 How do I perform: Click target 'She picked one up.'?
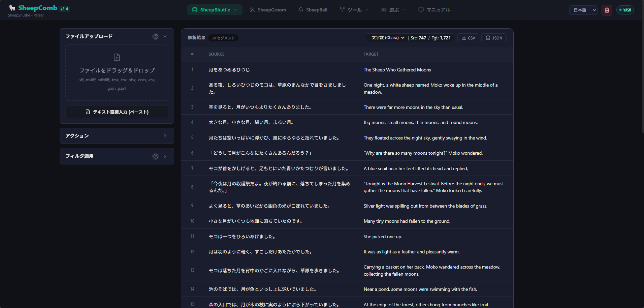click(x=383, y=237)
